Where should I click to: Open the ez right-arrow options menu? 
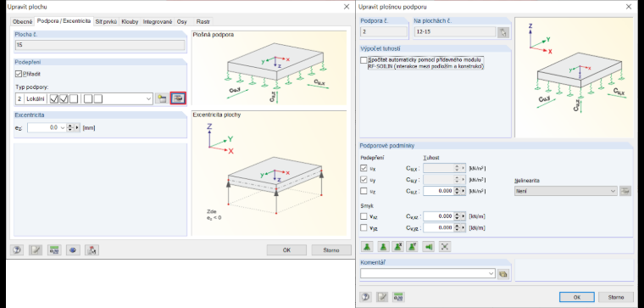pyautogui.click(x=77, y=128)
